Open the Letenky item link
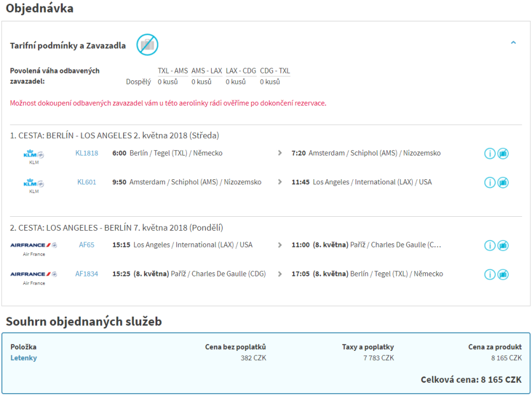 point(24,358)
